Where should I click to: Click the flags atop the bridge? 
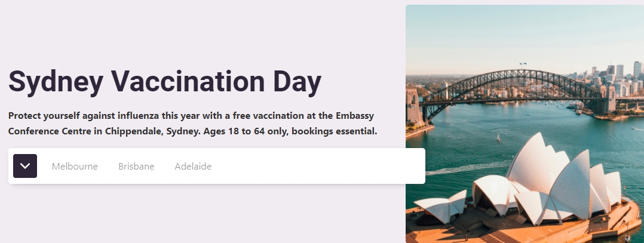[523, 65]
